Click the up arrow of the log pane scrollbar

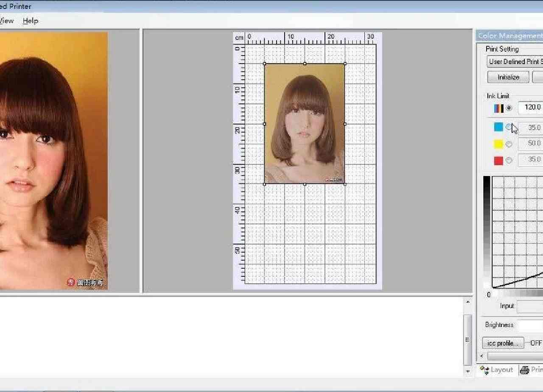tap(468, 302)
